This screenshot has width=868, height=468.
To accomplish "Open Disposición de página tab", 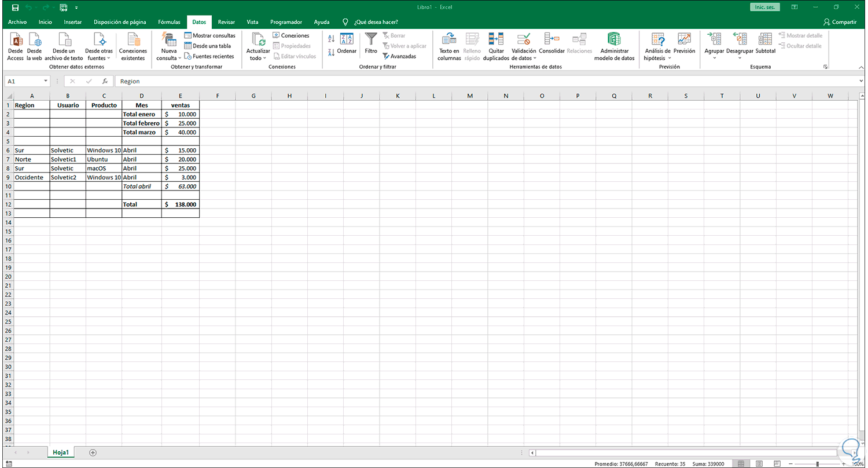I will pyautogui.click(x=120, y=22).
